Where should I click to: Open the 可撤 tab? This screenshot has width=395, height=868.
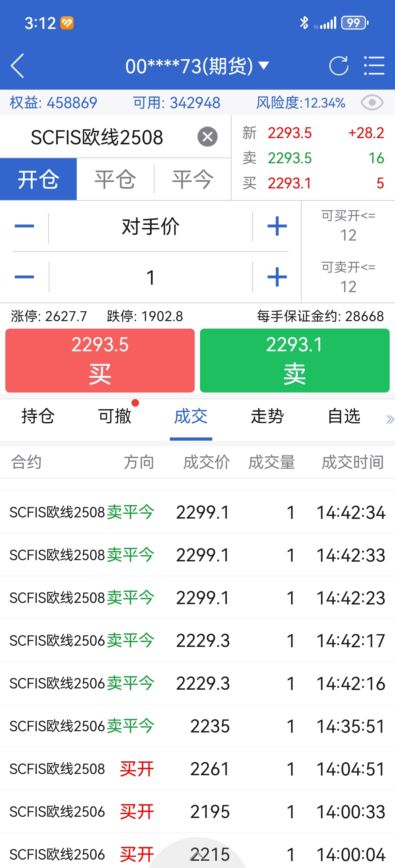click(x=114, y=416)
